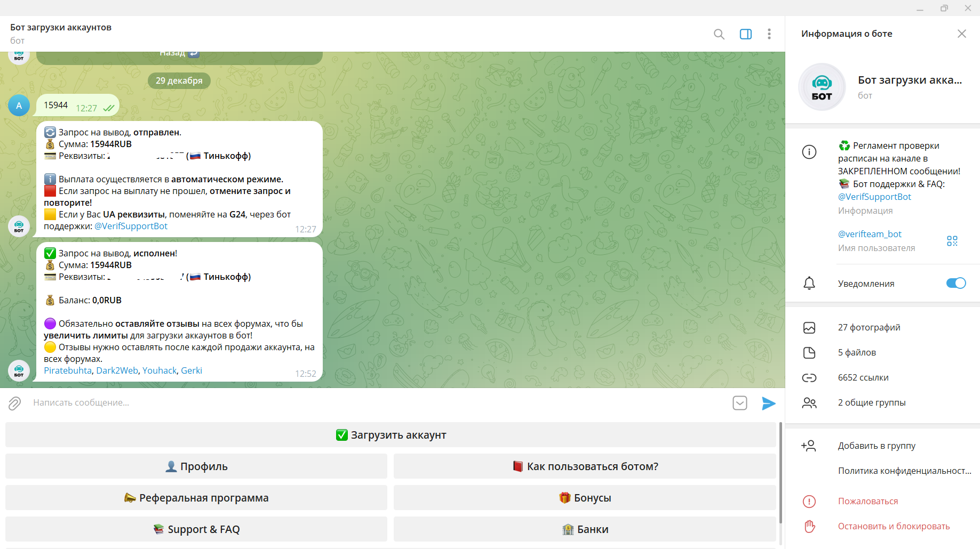The height and width of the screenshot is (549, 980).
Task: Open the Профиль keyboard button
Action: (196, 466)
